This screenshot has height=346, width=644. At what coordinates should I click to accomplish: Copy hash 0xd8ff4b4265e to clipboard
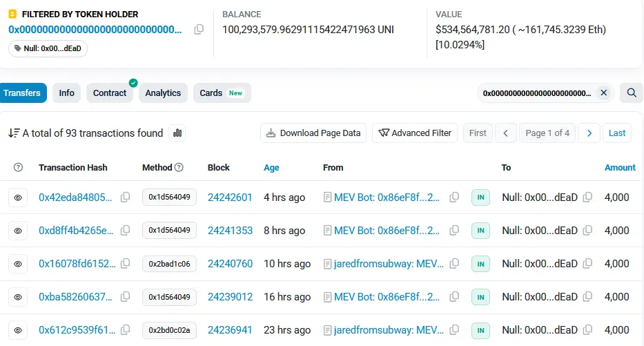125,231
